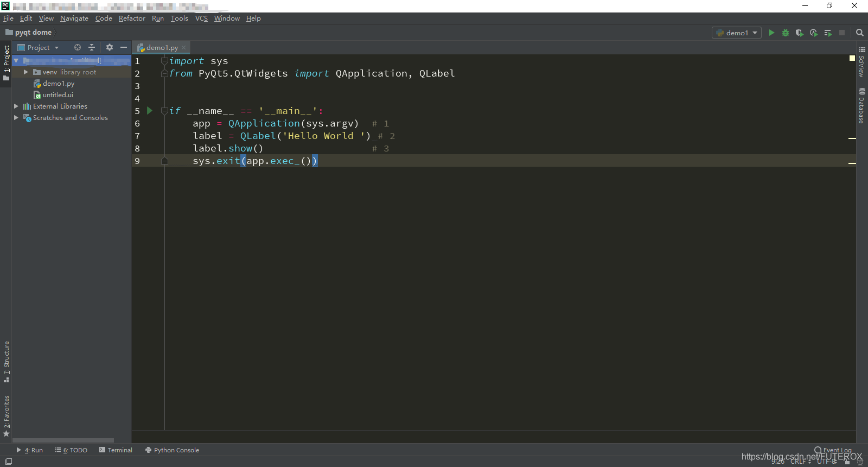
Task: Open the Run menu
Action: coord(158,18)
